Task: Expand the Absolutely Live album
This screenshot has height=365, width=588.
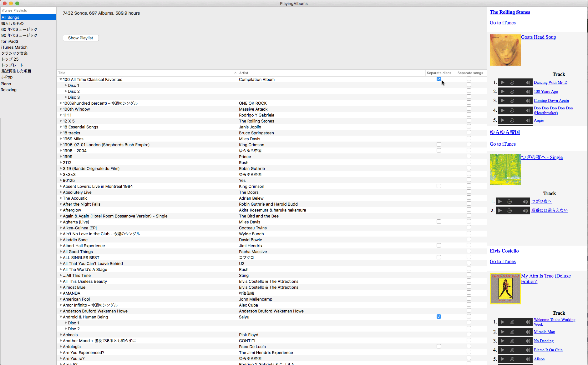Action: [61, 192]
